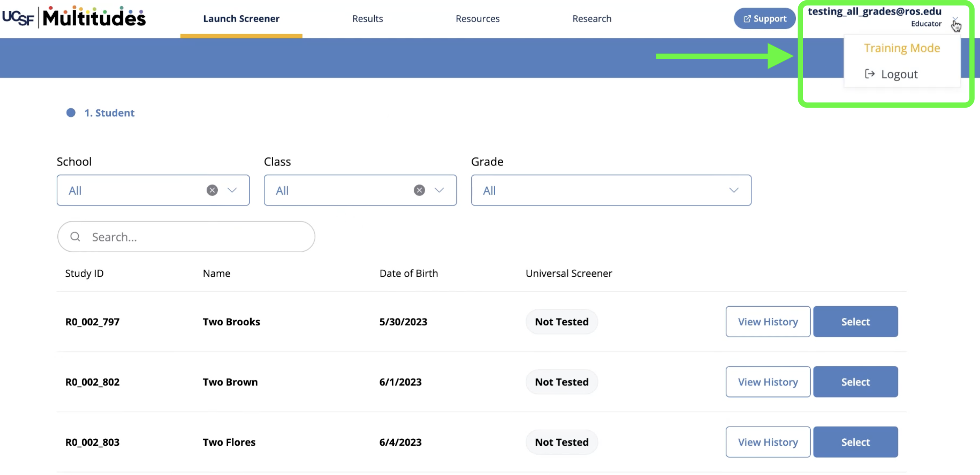Clear the School filter with the X icon

coord(212,190)
